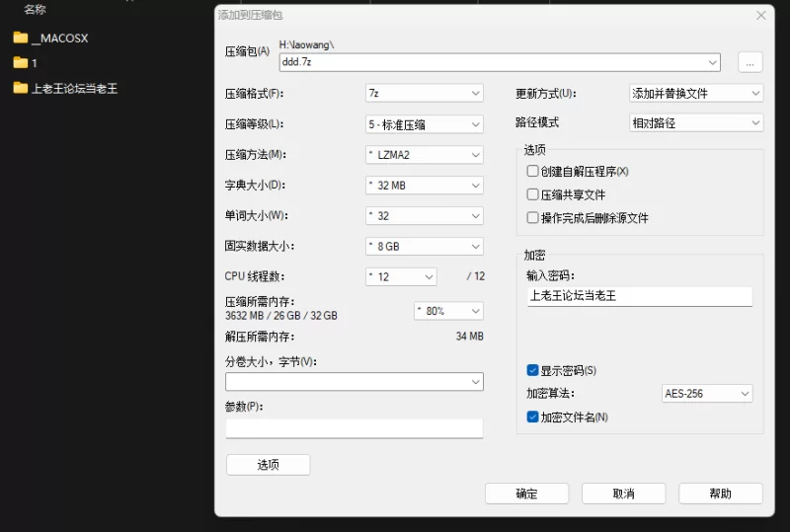
Task: Open the 压缩格式 7z dropdown
Action: (424, 94)
